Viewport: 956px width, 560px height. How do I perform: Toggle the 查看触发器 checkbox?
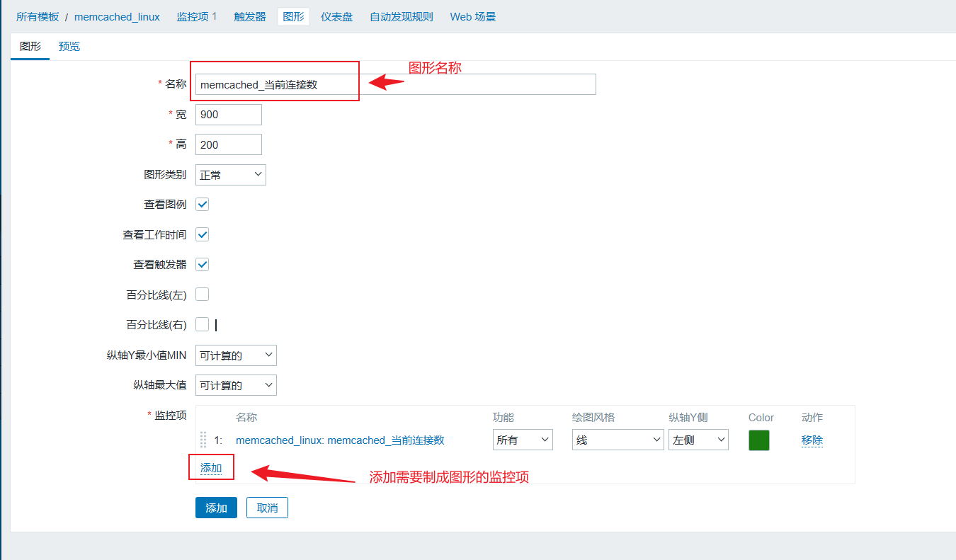tap(203, 264)
